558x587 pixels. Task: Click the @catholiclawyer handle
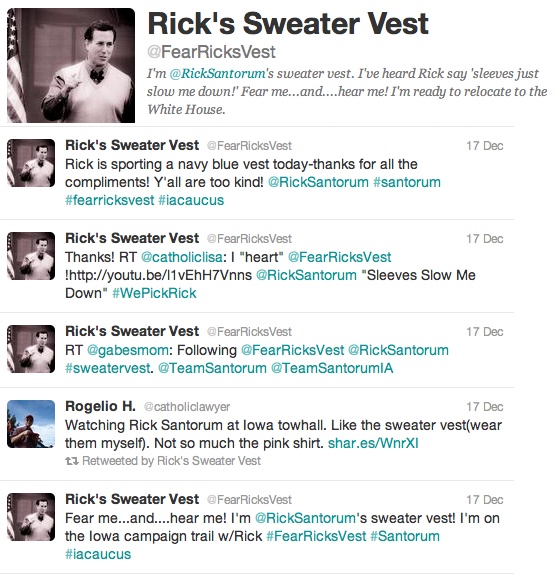tap(187, 407)
